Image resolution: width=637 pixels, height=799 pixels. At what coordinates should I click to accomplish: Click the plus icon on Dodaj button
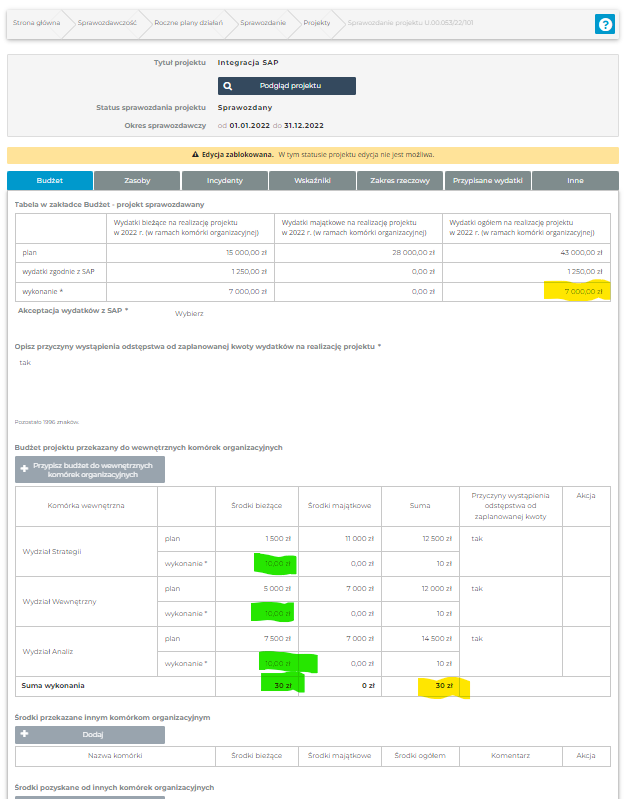tap(25, 734)
